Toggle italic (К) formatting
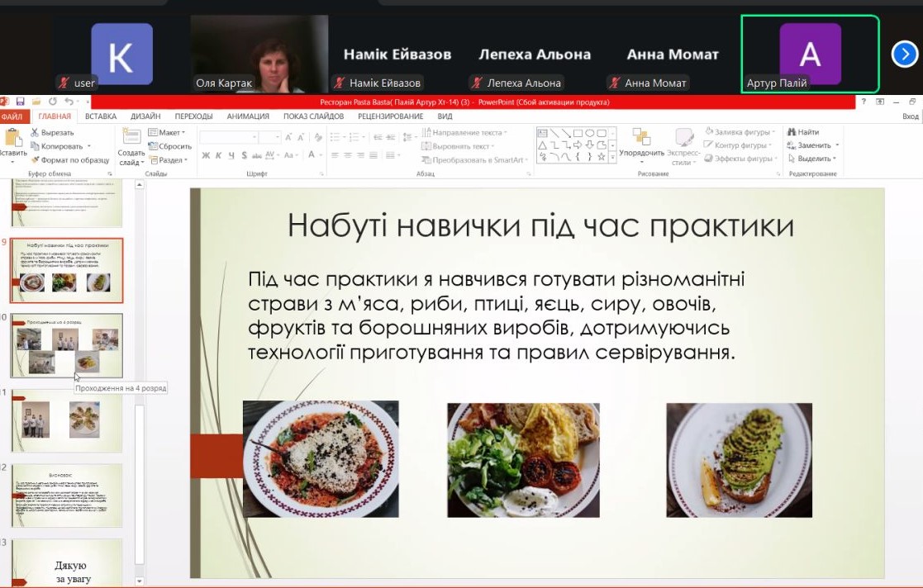The image size is (923, 588). tap(219, 155)
